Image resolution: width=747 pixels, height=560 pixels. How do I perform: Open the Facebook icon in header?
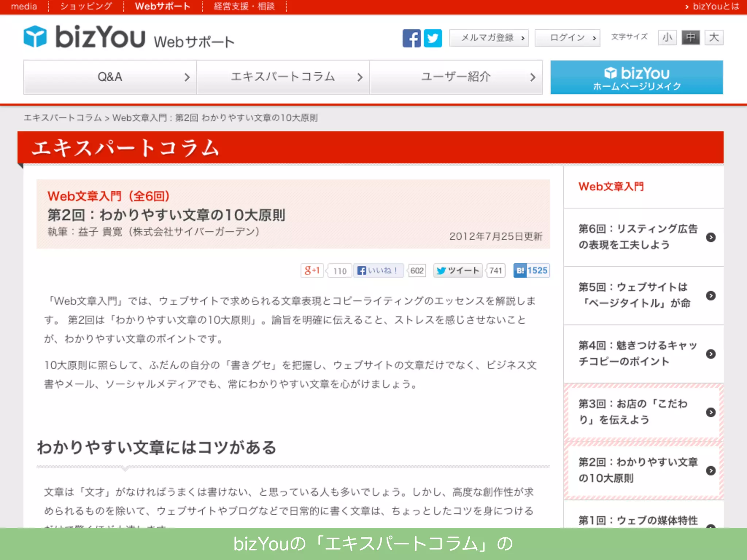pyautogui.click(x=411, y=38)
